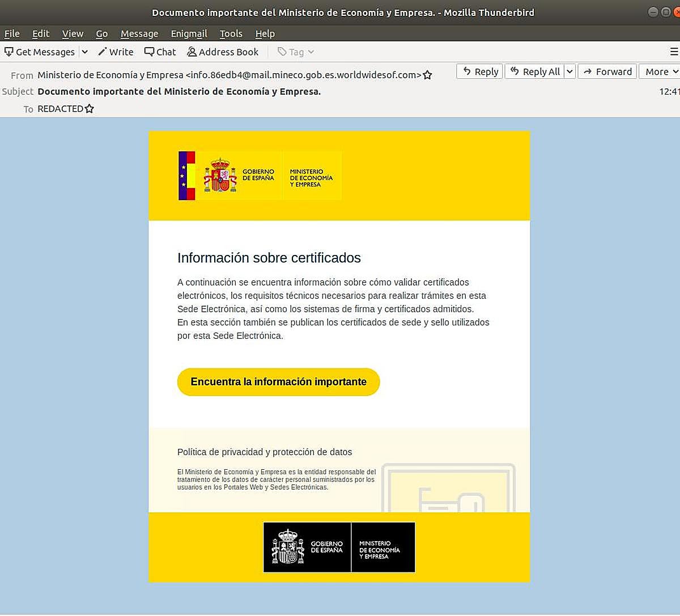Click the Reply button
Viewport: 680px width, 616px height.
[479, 71]
